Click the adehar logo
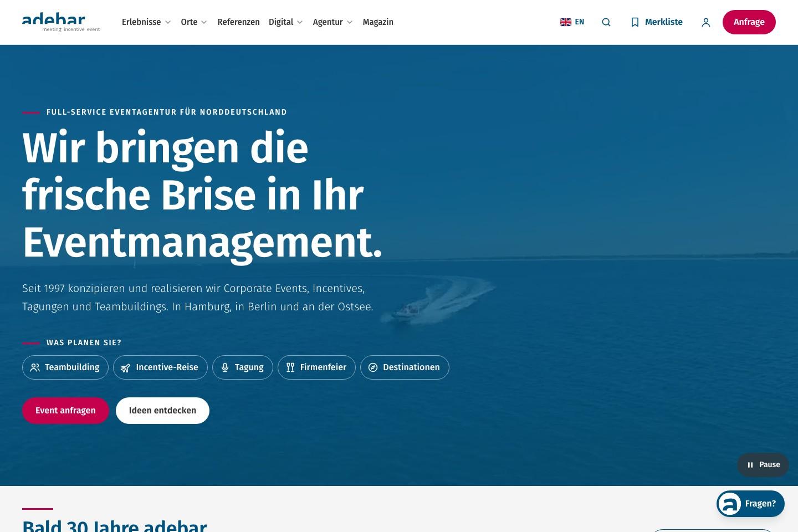The height and width of the screenshot is (532, 798). tap(61, 22)
